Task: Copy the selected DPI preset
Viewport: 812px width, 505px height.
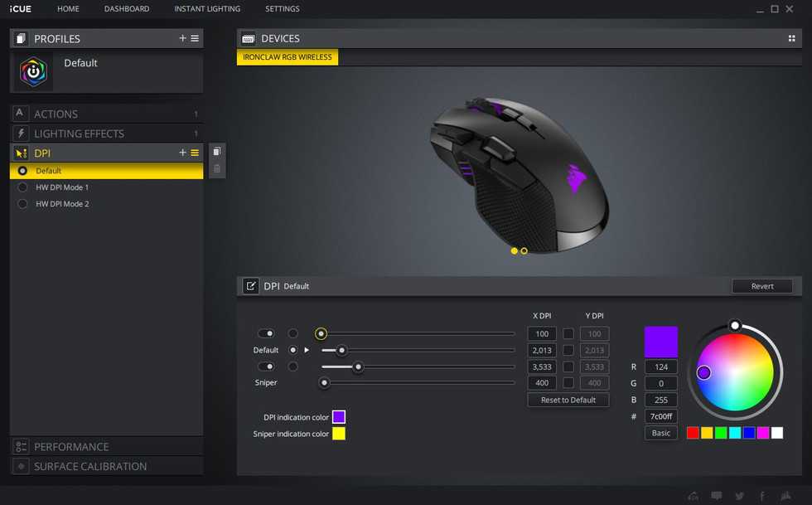Action: tap(217, 152)
